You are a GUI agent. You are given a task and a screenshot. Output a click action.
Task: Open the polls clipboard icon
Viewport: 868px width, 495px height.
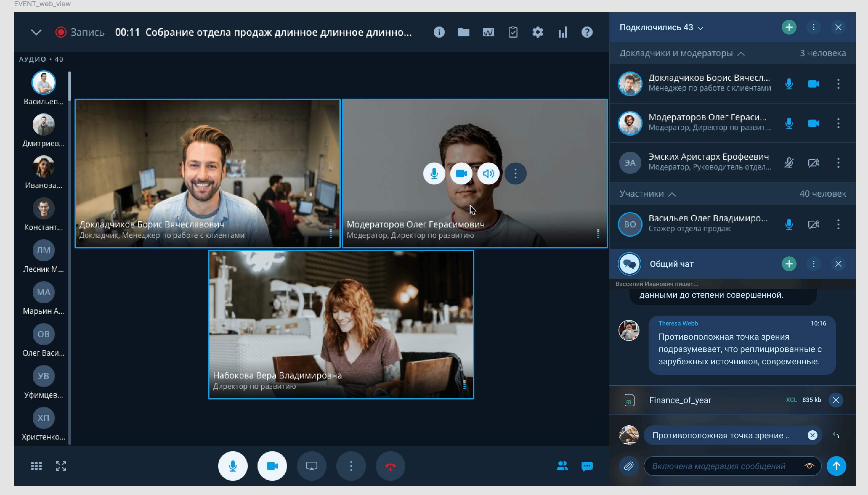tap(513, 32)
